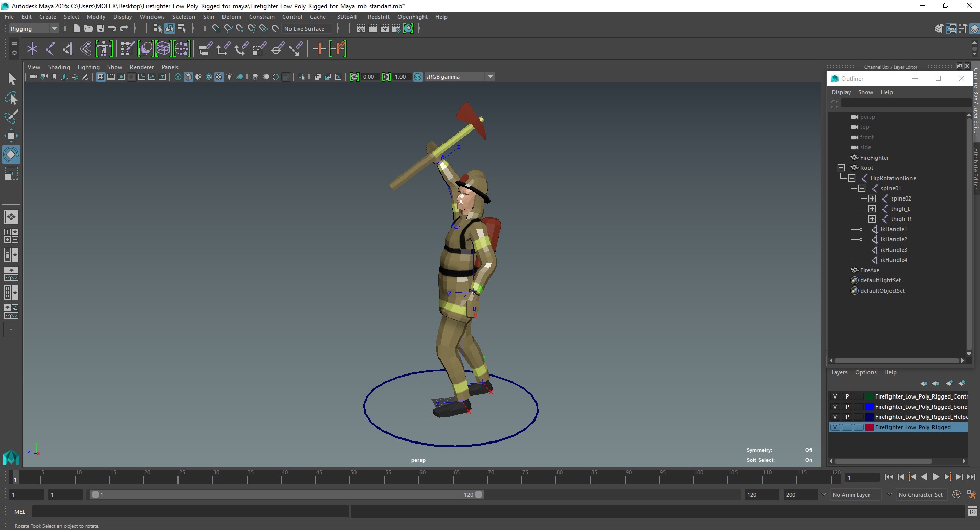Select the Scale tool icon
The image size is (980, 530).
pos(11,173)
